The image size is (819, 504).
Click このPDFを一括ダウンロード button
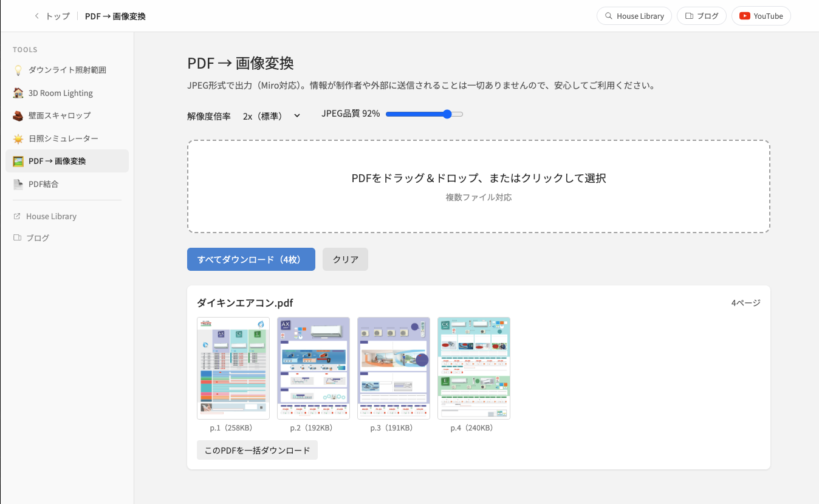[257, 450]
